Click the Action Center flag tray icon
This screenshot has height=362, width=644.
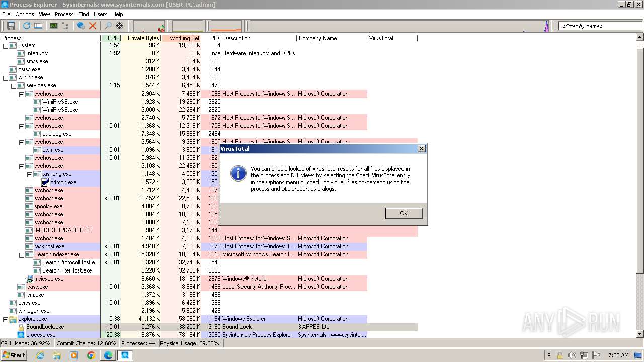(x=597, y=355)
